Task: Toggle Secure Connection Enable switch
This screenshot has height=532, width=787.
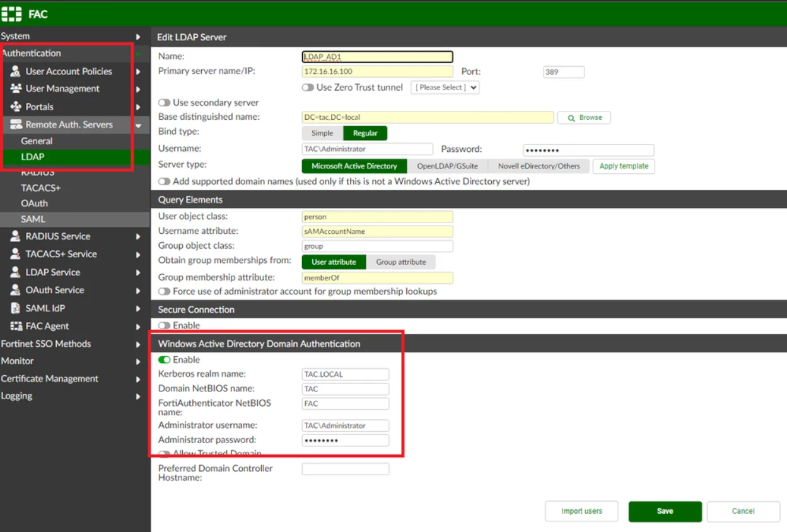Action: click(164, 325)
